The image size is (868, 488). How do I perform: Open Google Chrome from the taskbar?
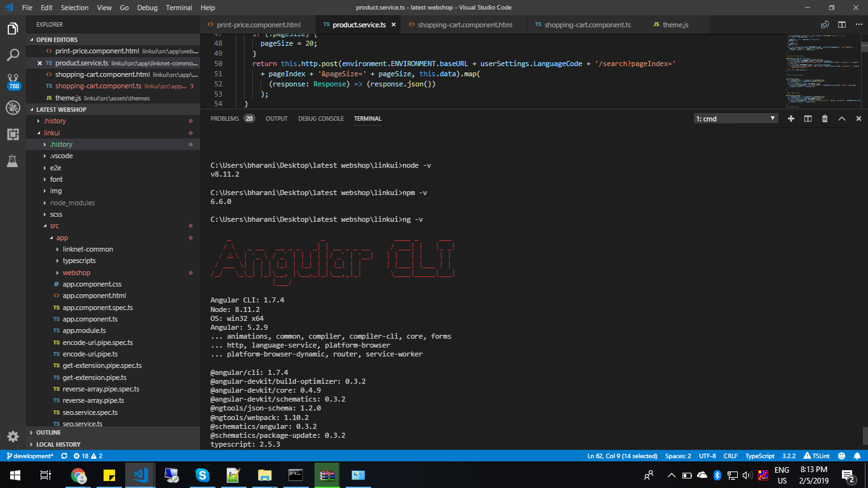tap(79, 475)
